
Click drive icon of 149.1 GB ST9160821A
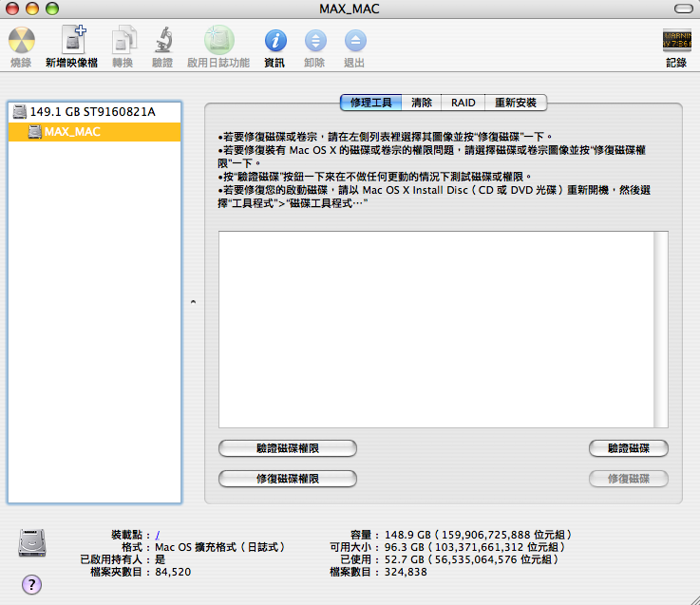point(20,112)
